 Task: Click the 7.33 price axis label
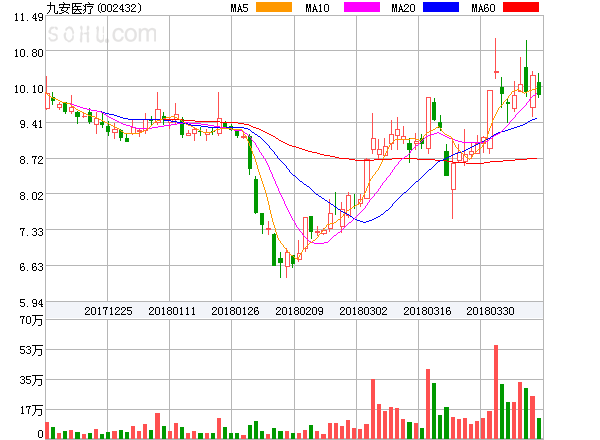tap(31, 232)
